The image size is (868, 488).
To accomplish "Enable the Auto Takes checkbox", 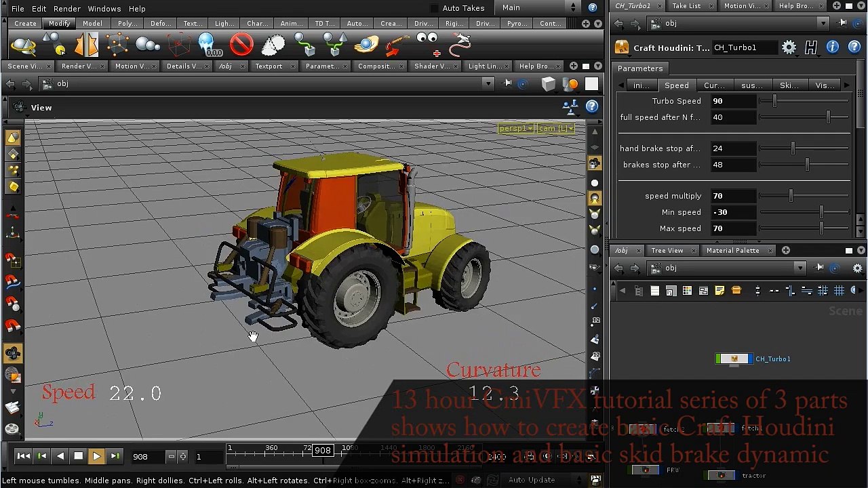I will [x=434, y=8].
